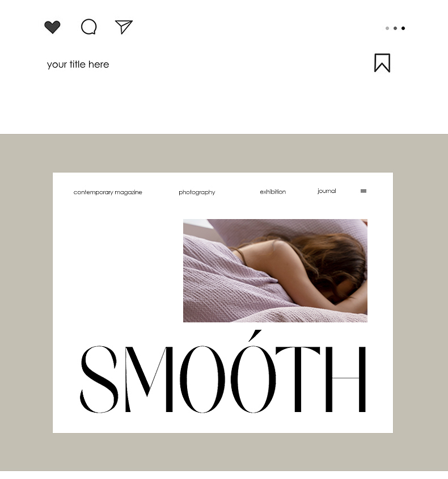Open comments via the speech bubble icon

tap(89, 27)
